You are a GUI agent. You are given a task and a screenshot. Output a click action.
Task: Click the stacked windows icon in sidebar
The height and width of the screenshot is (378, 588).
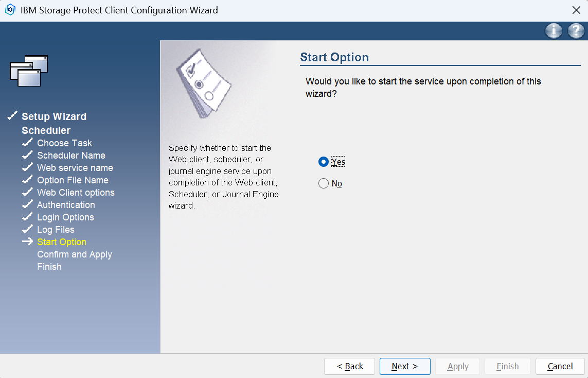[29, 71]
